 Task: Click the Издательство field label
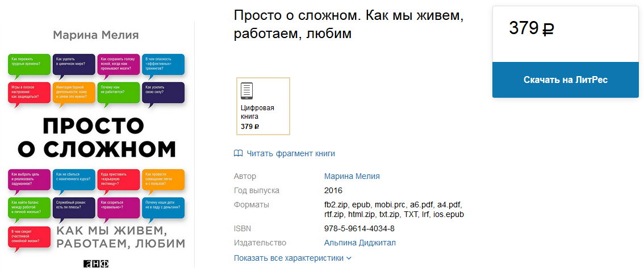click(x=260, y=243)
